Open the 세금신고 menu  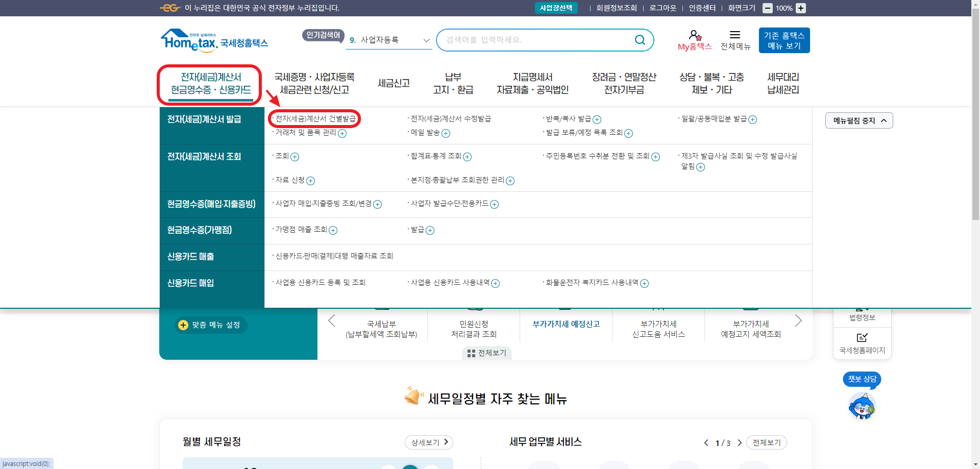click(394, 83)
